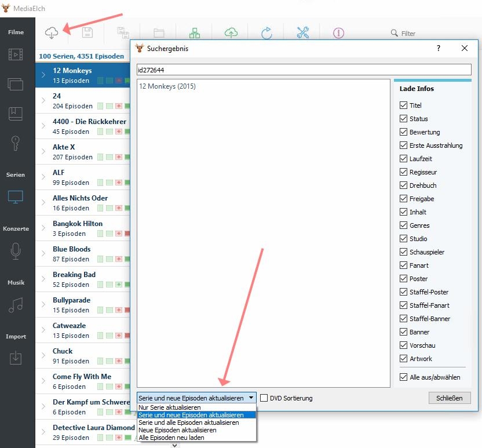Image resolution: width=482 pixels, height=448 pixels.
Task: Toggle the Vorschau checkbox
Action: [x=403, y=345]
